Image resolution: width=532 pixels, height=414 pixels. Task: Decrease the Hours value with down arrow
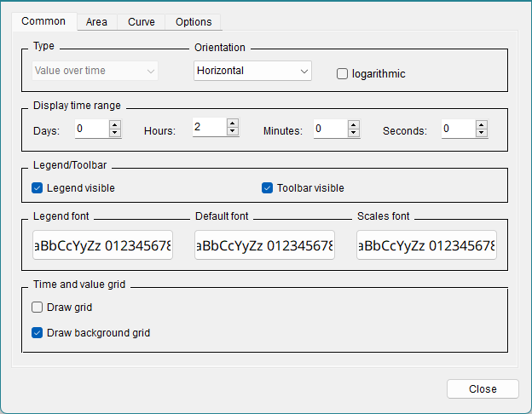tap(232, 131)
